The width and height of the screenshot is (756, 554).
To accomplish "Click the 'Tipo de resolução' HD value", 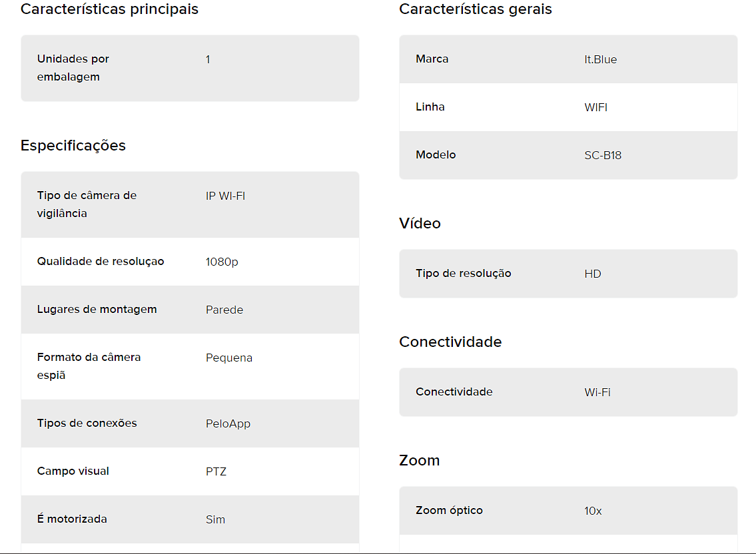I will click(x=593, y=274).
